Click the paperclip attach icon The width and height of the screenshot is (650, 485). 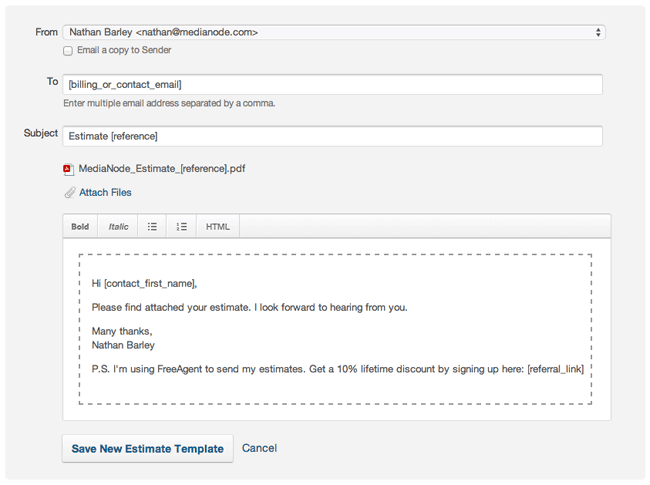point(69,192)
